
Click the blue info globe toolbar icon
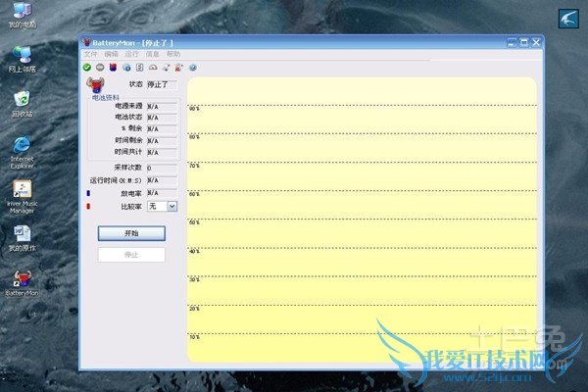tap(126, 68)
